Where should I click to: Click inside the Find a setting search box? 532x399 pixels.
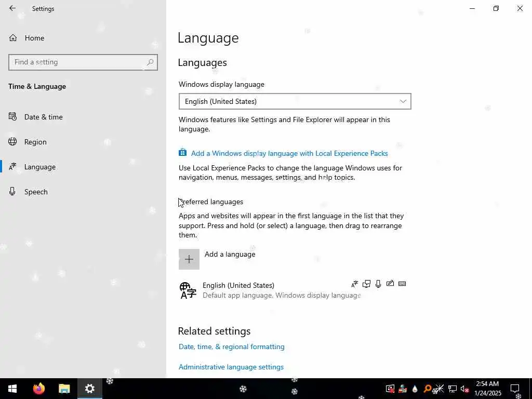coord(83,62)
